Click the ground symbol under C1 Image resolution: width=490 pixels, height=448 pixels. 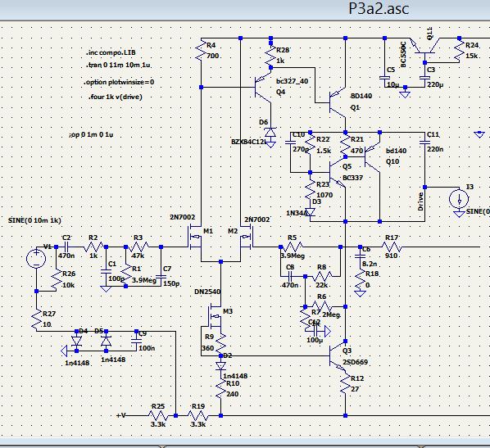[106, 289]
